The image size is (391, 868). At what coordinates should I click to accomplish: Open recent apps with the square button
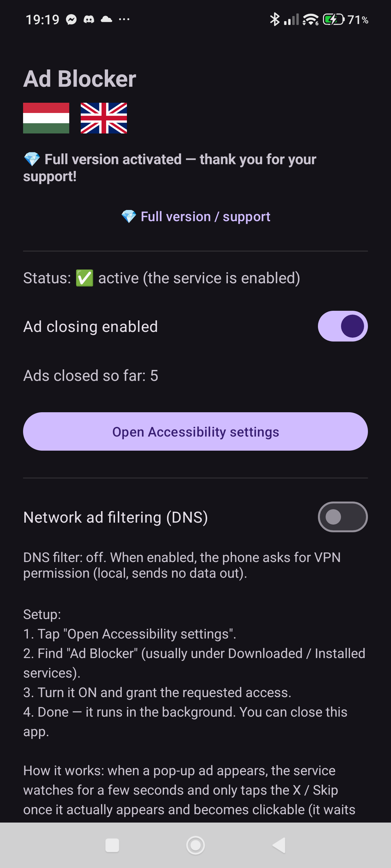(112, 845)
